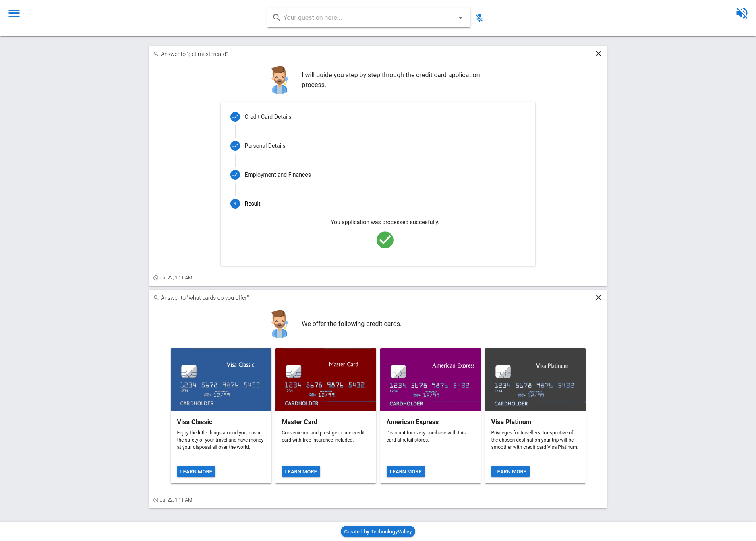Image resolution: width=756 pixels, height=541 pixels.
Task: Focus the 'Your question here...' search field
Action: pos(369,18)
